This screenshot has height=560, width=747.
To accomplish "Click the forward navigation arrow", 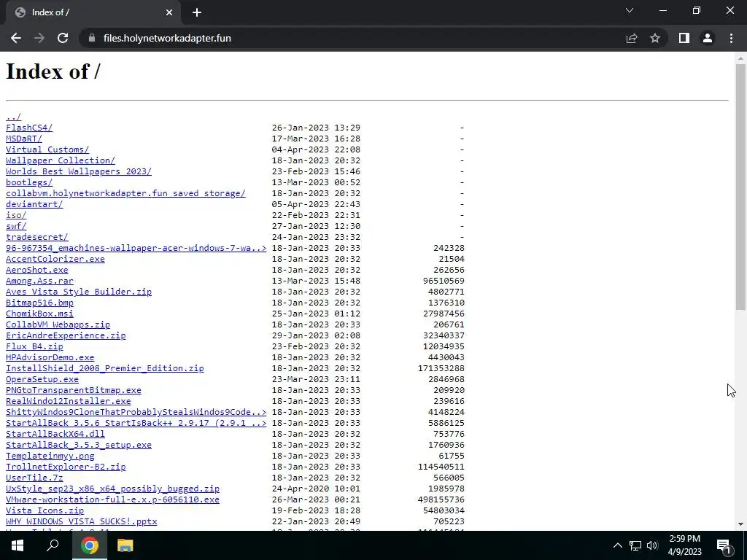I will pyautogui.click(x=39, y=38).
